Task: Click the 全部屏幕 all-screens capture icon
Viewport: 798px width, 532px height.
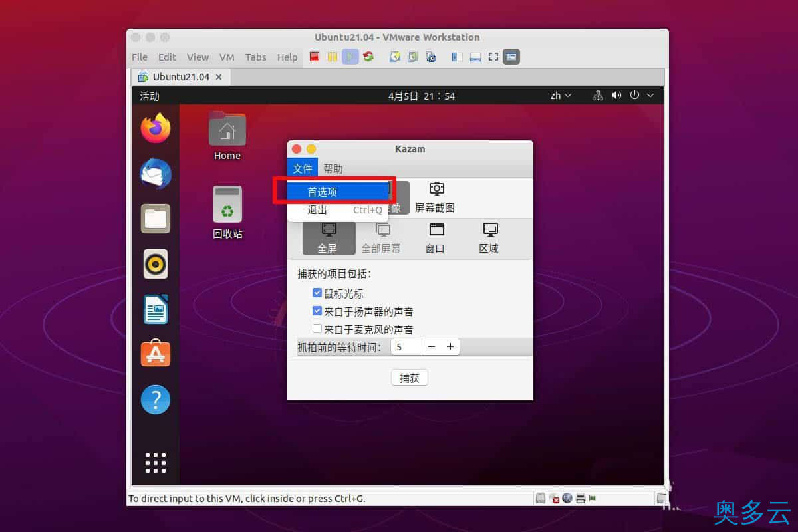Action: pyautogui.click(x=382, y=238)
